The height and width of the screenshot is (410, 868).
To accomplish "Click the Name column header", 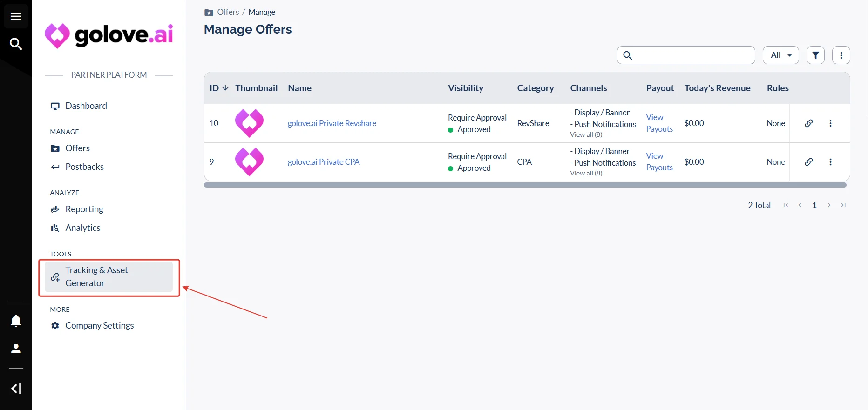I will tap(300, 88).
